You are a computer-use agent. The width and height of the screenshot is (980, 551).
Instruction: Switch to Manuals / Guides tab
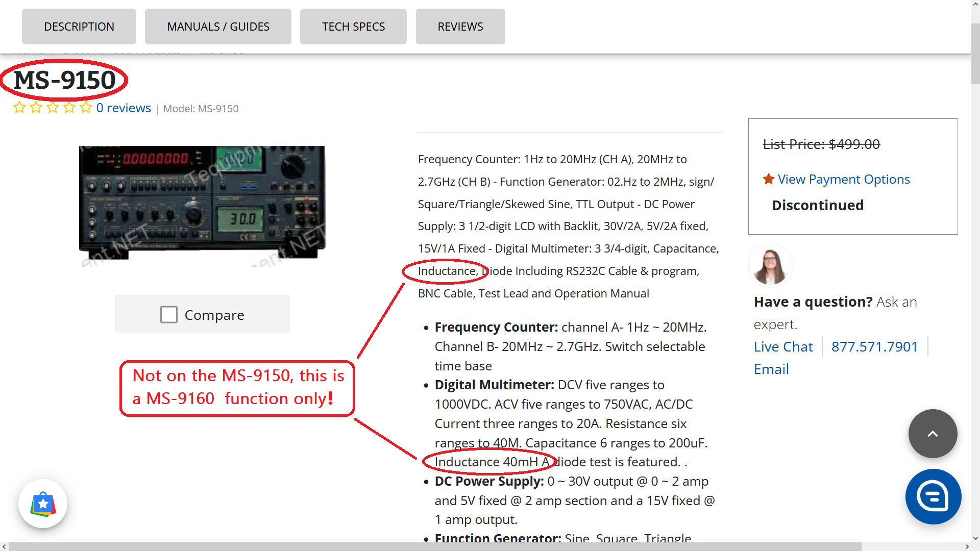point(218,27)
